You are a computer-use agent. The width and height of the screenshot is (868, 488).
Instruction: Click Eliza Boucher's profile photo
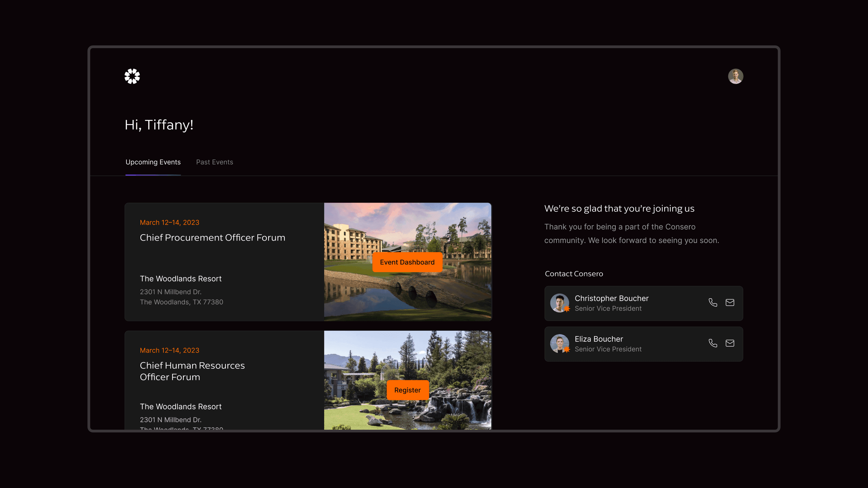click(x=559, y=343)
